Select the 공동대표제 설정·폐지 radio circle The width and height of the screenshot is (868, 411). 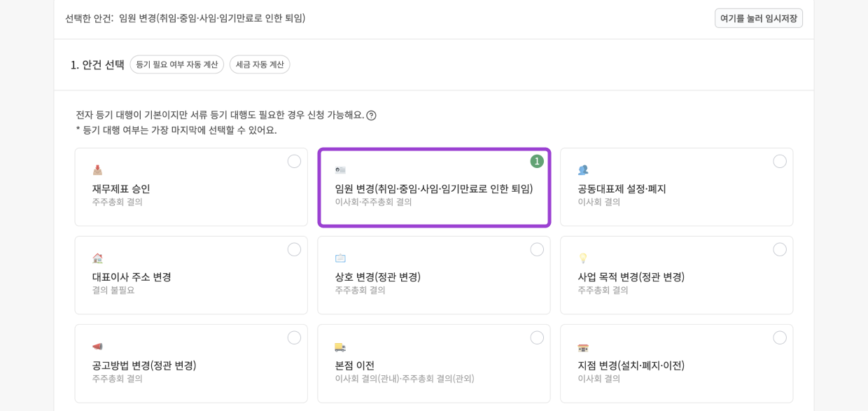click(x=779, y=161)
